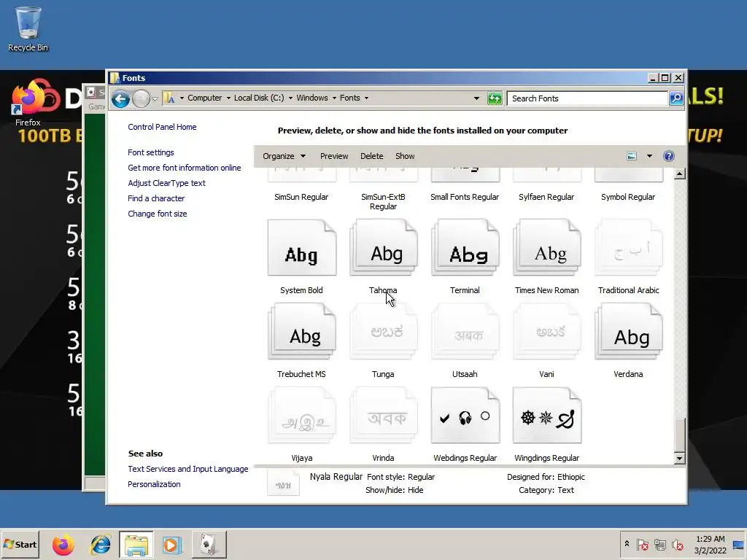Select the Tunga font icon
747x560 pixels.
tap(384, 332)
